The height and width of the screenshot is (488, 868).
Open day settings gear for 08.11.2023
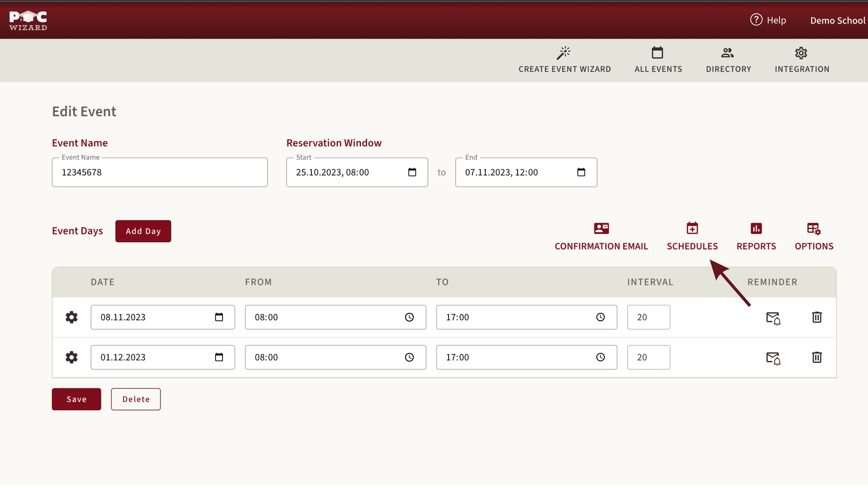pos(72,317)
